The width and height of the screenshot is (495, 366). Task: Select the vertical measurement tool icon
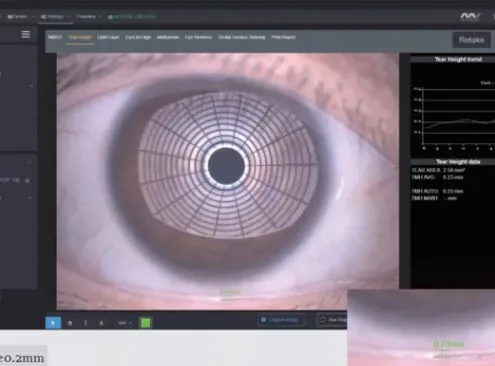tap(86, 323)
